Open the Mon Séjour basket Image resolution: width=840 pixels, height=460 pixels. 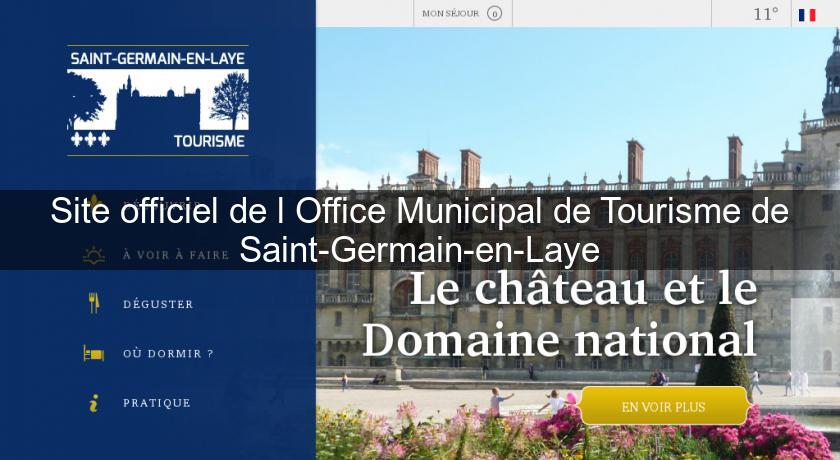point(463,13)
